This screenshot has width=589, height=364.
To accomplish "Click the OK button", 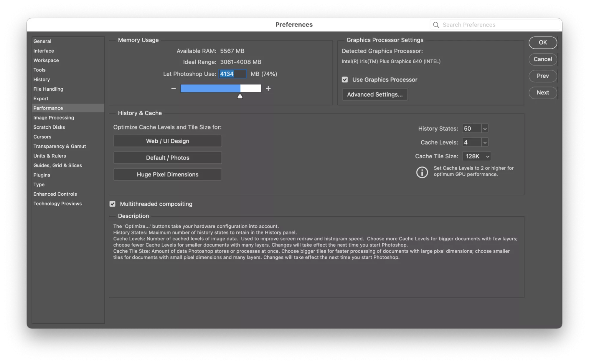I will (x=543, y=42).
